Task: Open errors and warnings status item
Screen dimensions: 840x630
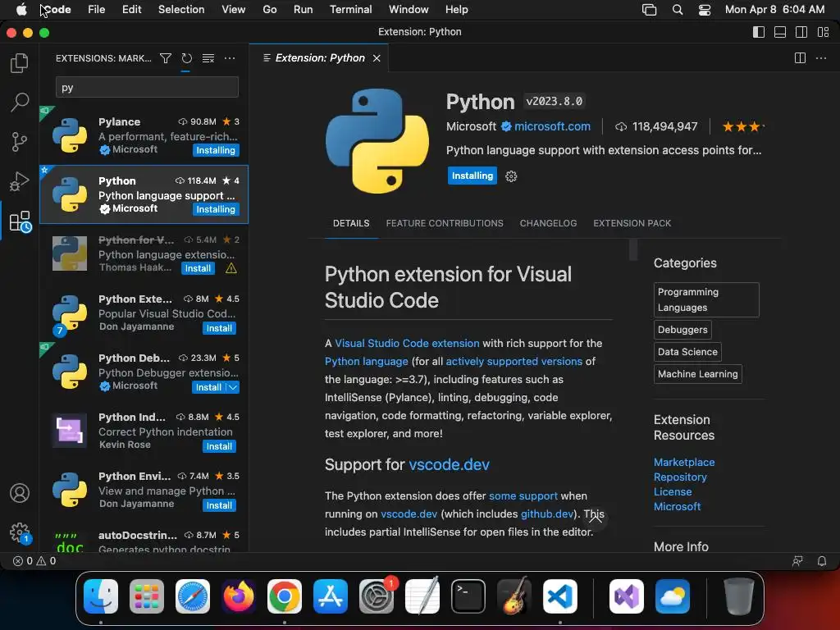Action: [34, 561]
